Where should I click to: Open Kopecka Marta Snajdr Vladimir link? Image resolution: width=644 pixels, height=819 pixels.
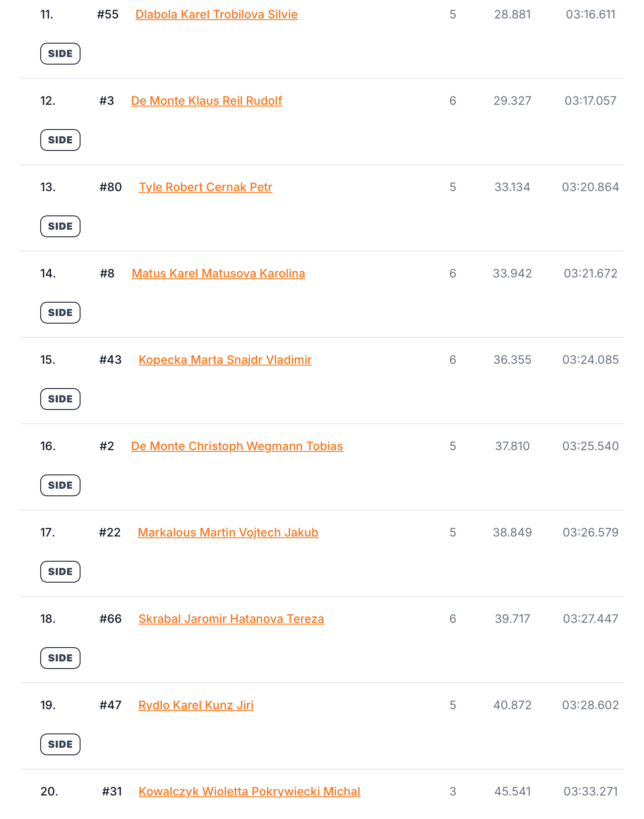point(225,360)
